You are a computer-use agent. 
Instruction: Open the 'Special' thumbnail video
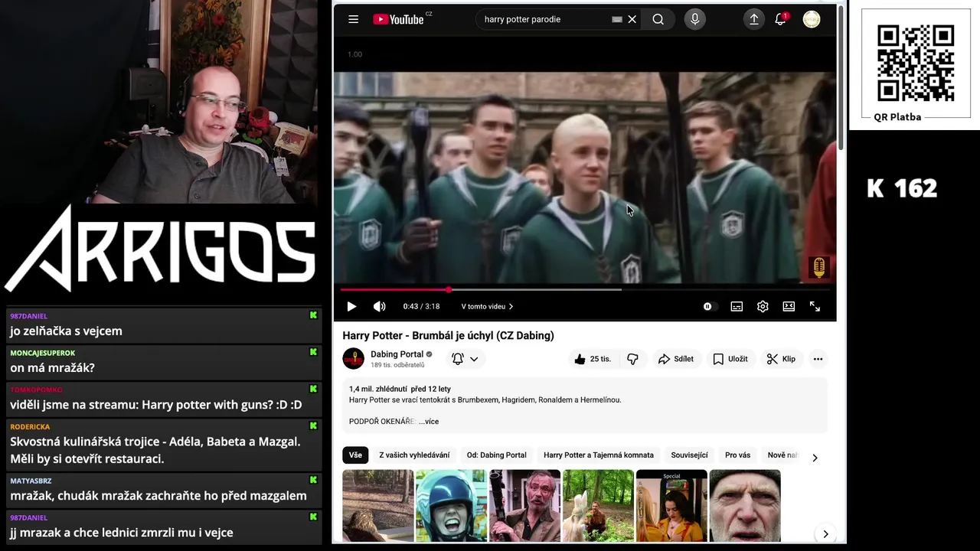[671, 506]
